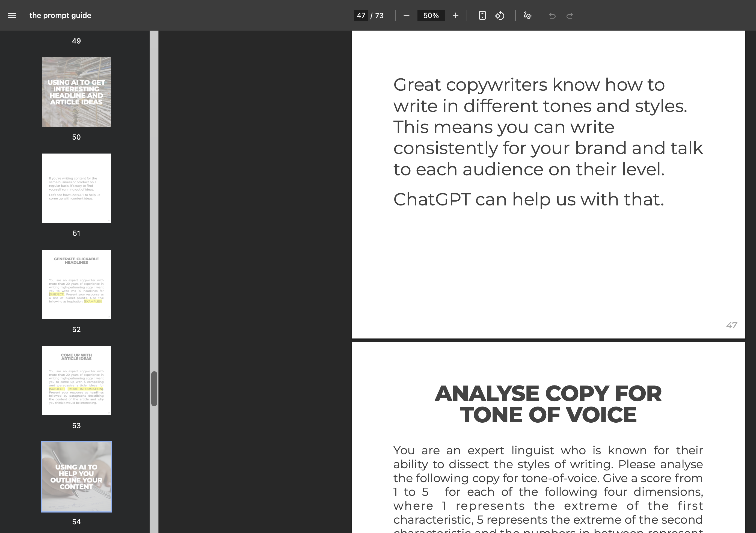Toggle the sidebar hamburger menu
This screenshot has width=756, height=533.
point(12,16)
